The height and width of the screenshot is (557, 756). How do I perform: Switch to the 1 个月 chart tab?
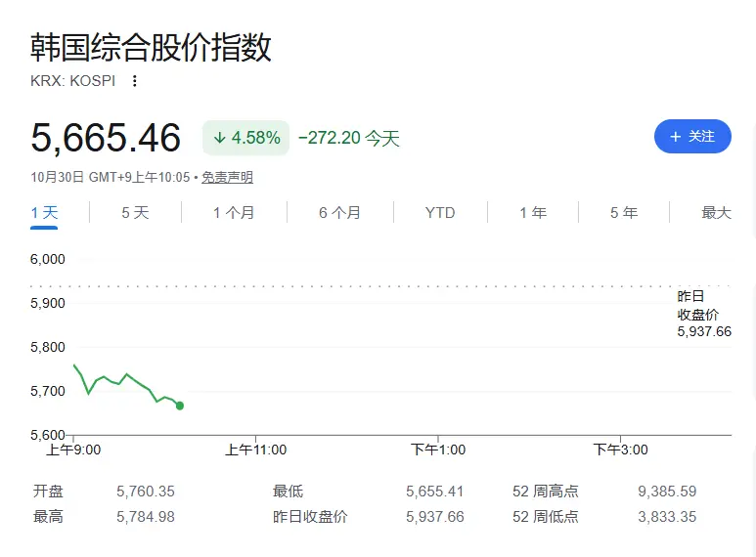(x=234, y=212)
